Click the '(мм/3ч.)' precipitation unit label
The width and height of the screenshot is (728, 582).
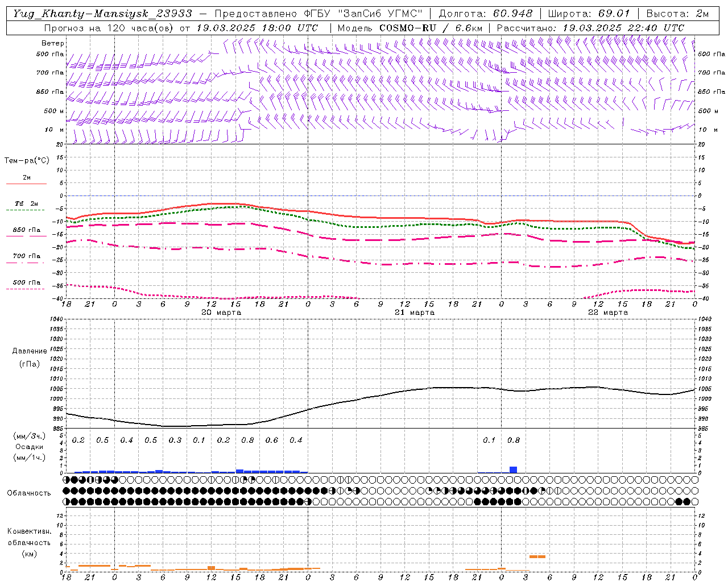coord(30,436)
